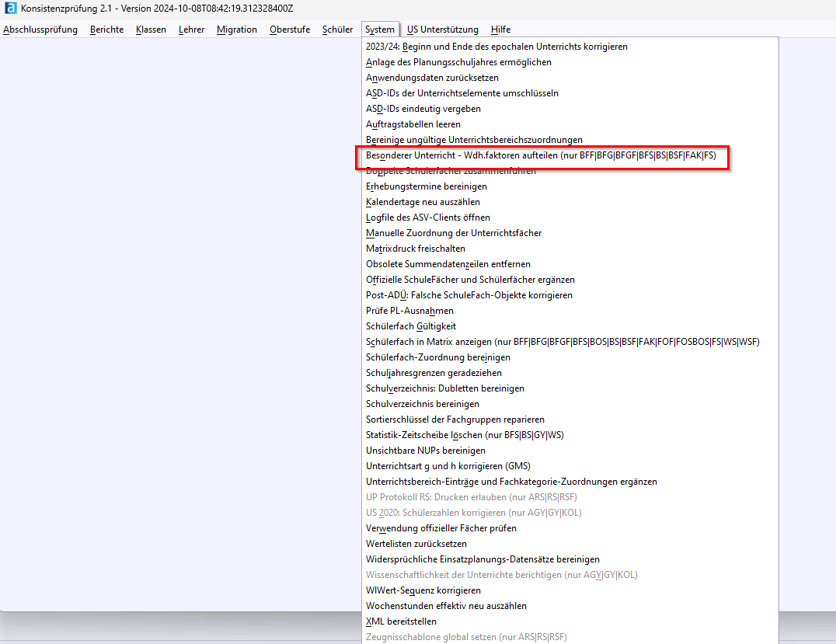This screenshot has width=836, height=644.
Task: Open the Hilfe menu
Action: tap(500, 30)
